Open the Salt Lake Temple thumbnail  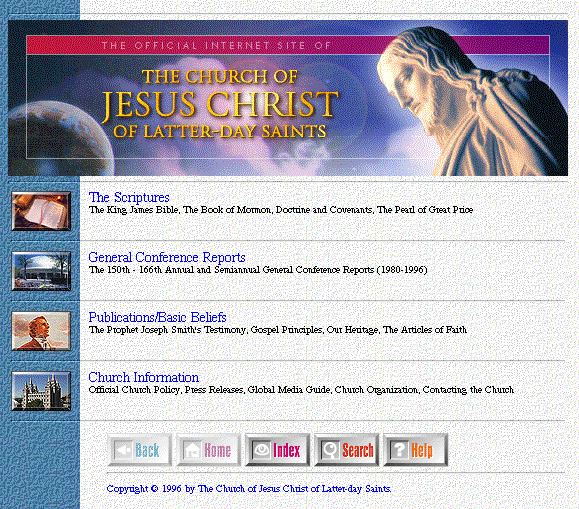point(41,391)
